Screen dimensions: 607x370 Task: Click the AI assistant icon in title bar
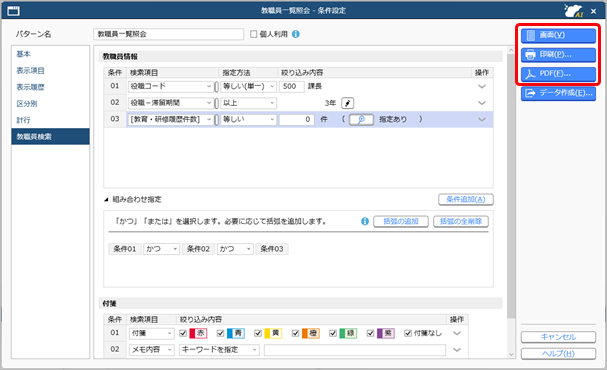click(573, 10)
